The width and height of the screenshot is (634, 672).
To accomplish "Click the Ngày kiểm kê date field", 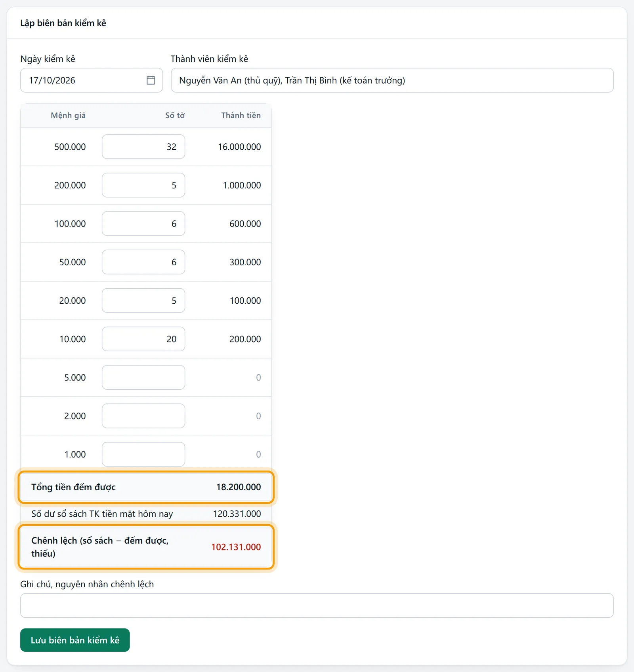I will pos(92,80).
